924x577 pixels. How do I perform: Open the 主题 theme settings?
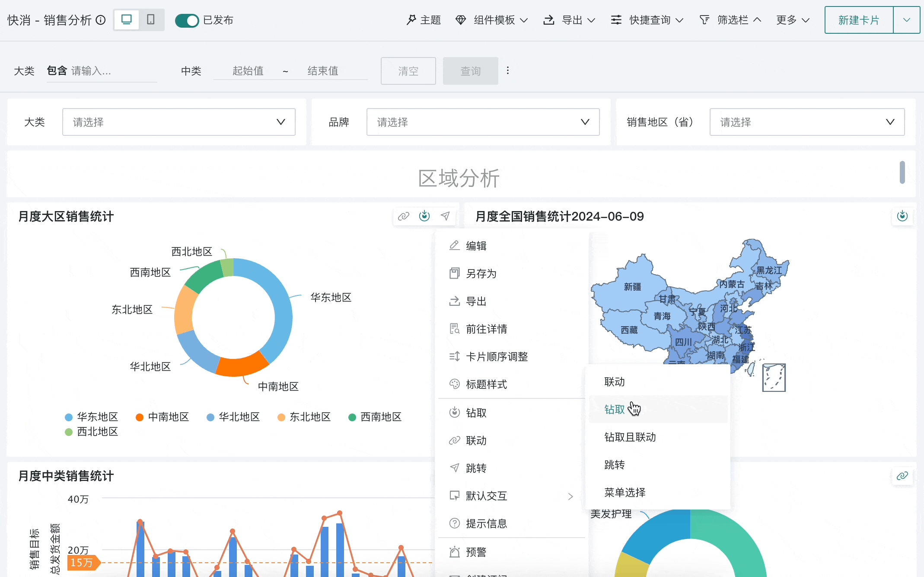coord(424,20)
